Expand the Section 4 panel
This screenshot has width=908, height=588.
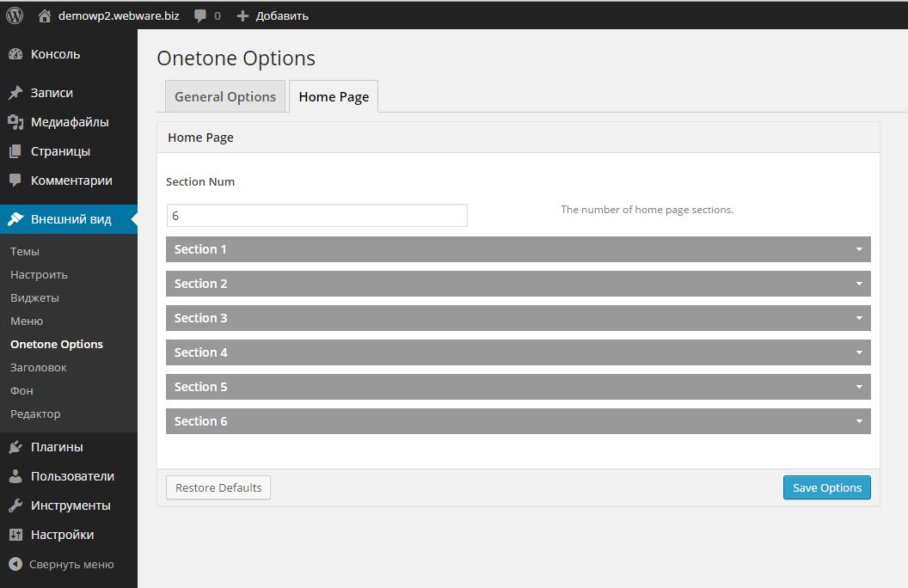pos(518,352)
